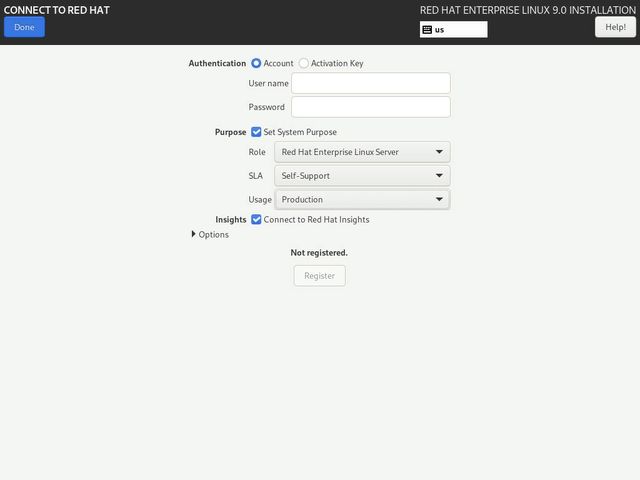
Task: Click the User name label
Action: [269, 83]
